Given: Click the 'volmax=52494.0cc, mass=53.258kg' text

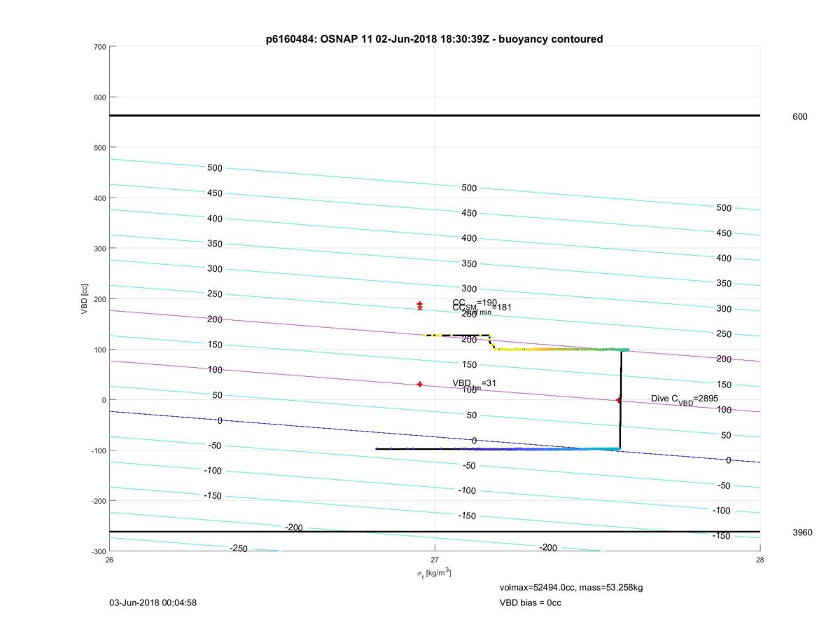Looking at the screenshot, I should (x=571, y=587).
